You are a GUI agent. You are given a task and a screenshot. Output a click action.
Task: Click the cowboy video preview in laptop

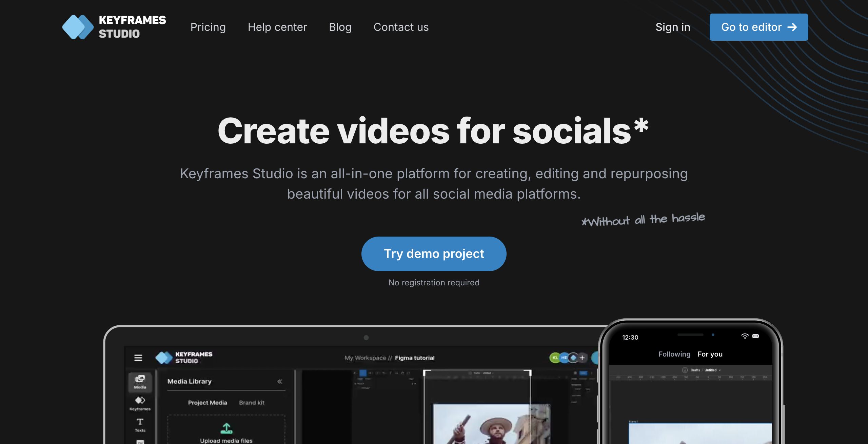tap(492, 424)
